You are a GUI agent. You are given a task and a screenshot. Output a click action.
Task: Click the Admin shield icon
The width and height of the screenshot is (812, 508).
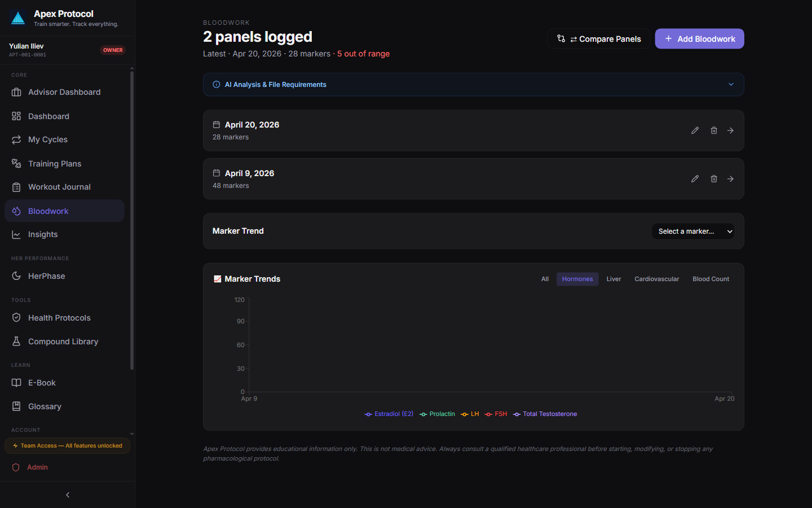[x=16, y=467]
